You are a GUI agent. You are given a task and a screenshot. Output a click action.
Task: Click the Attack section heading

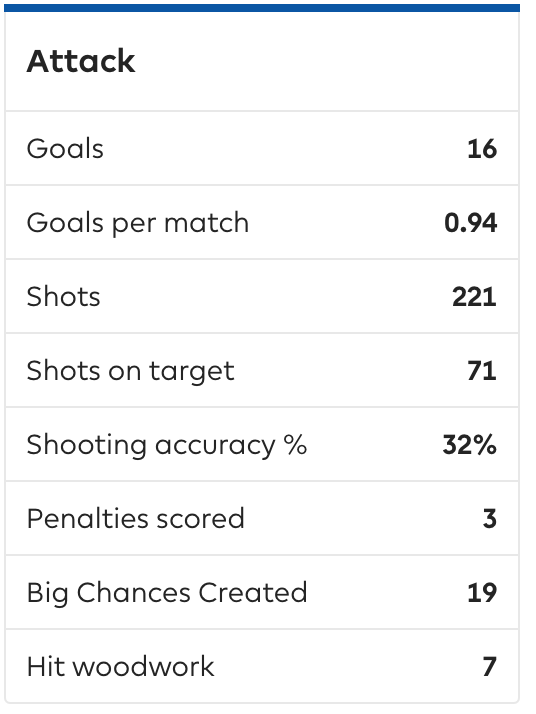(81, 61)
